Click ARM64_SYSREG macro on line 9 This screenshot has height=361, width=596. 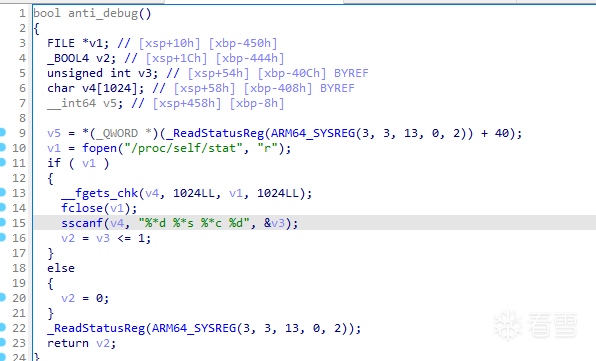pos(313,133)
